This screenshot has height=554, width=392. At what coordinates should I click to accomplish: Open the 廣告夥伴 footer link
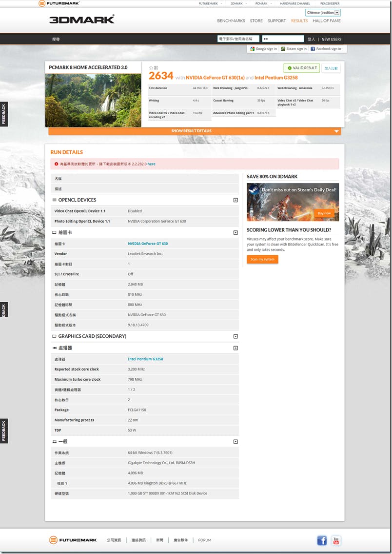pyautogui.click(x=181, y=540)
